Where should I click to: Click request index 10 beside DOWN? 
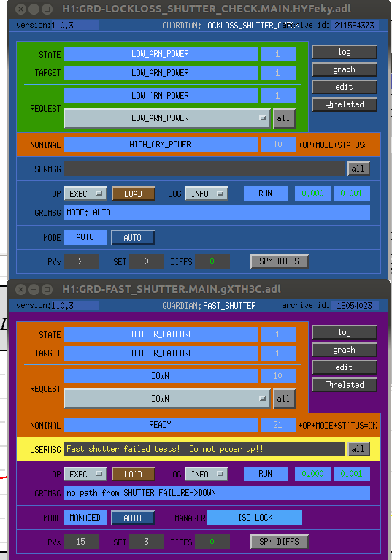277,376
